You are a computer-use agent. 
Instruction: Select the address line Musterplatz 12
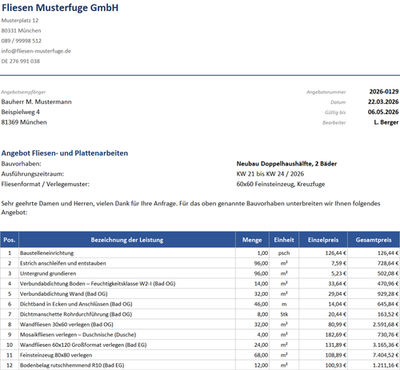pyautogui.click(x=20, y=20)
